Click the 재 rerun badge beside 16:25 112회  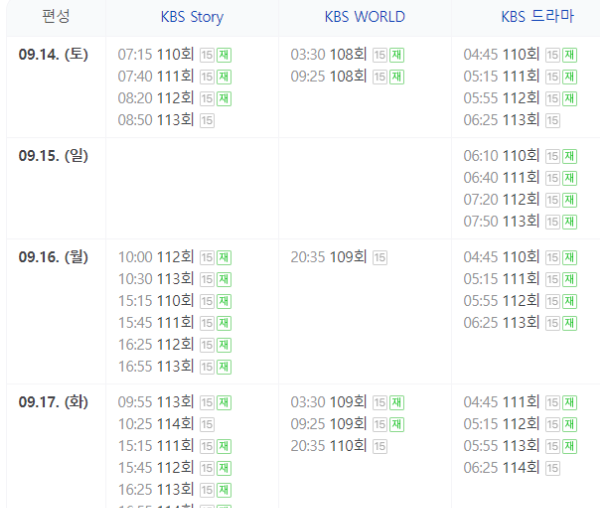224,345
